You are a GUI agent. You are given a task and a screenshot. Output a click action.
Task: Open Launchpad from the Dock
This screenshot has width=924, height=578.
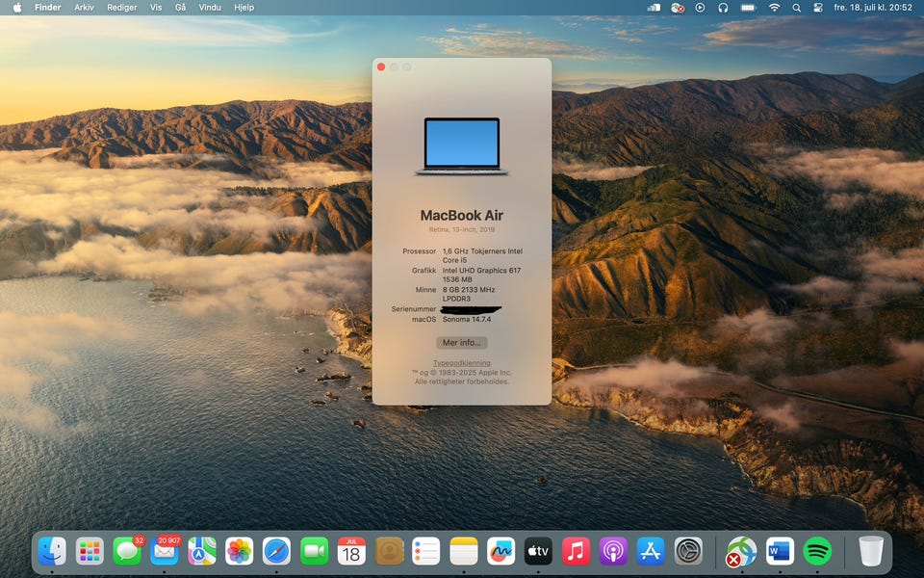click(90, 551)
